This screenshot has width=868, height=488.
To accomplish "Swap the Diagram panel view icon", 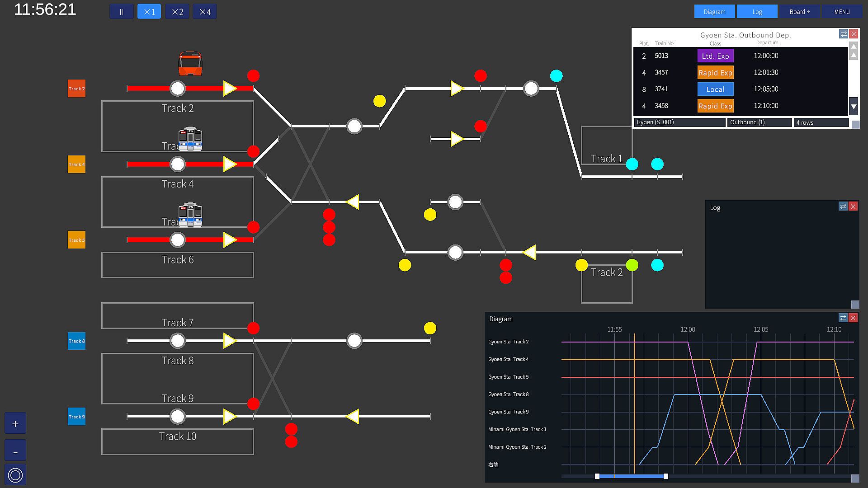I will coord(843,318).
